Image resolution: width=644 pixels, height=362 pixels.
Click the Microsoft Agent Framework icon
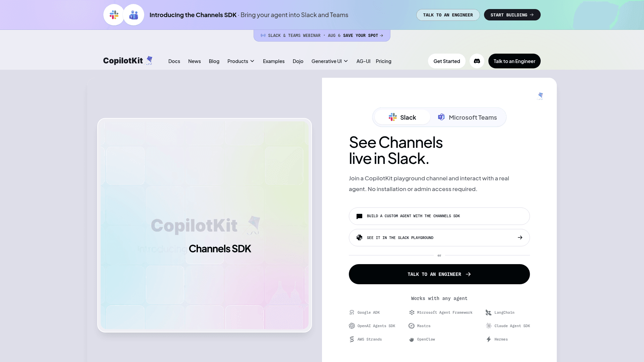(412, 312)
